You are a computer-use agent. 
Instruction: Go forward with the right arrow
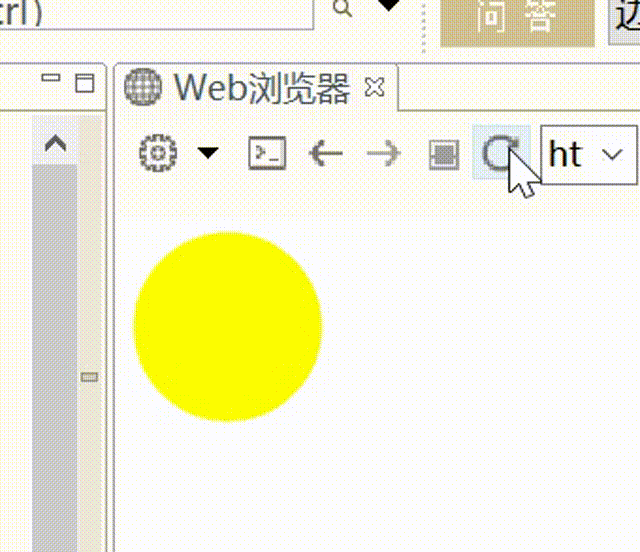point(384,154)
